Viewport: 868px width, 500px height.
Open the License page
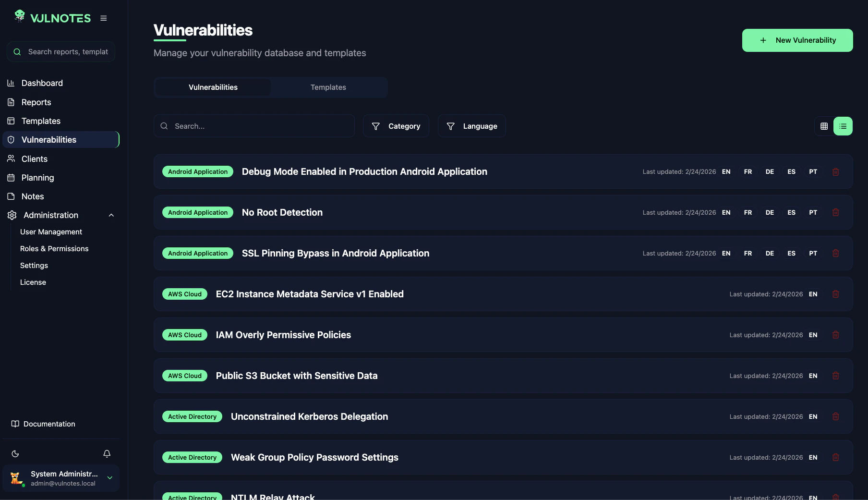pos(33,282)
